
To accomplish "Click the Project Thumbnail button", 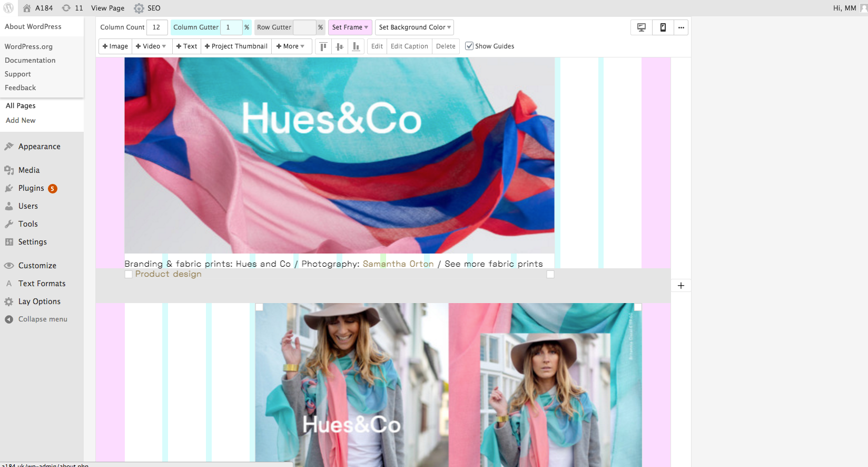I will pyautogui.click(x=236, y=46).
